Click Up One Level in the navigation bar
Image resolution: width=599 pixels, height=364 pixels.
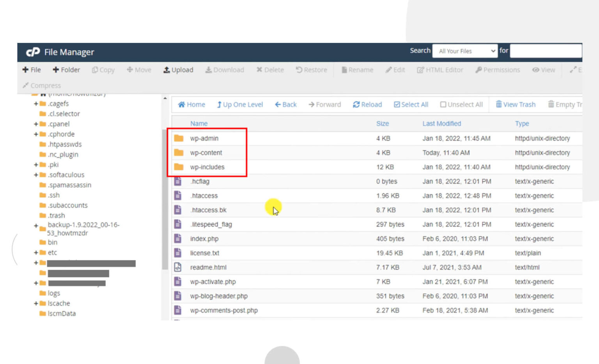239,104
